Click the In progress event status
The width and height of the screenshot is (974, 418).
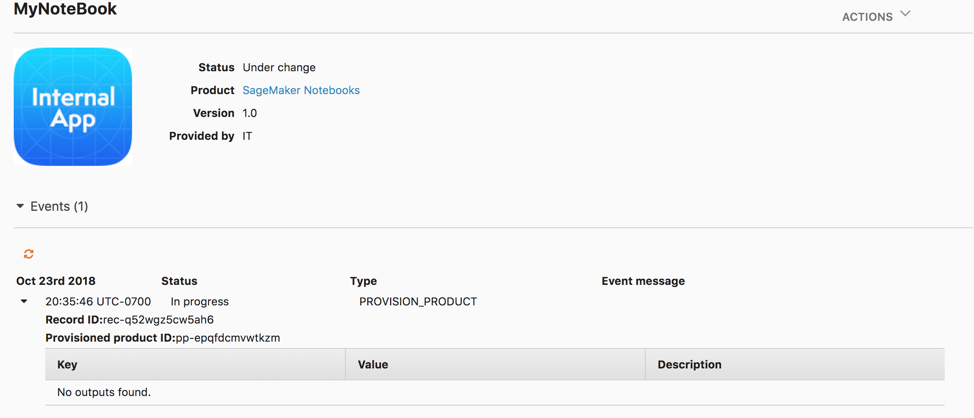click(x=200, y=301)
